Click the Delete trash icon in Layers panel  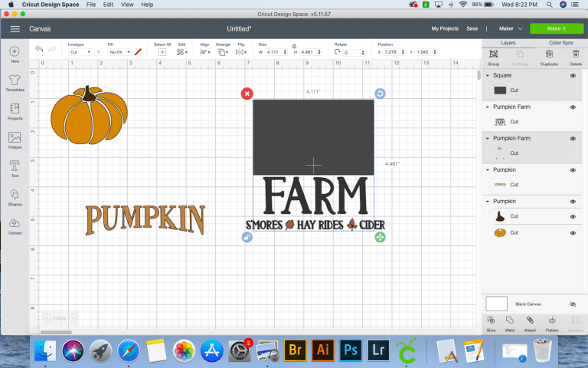576,54
